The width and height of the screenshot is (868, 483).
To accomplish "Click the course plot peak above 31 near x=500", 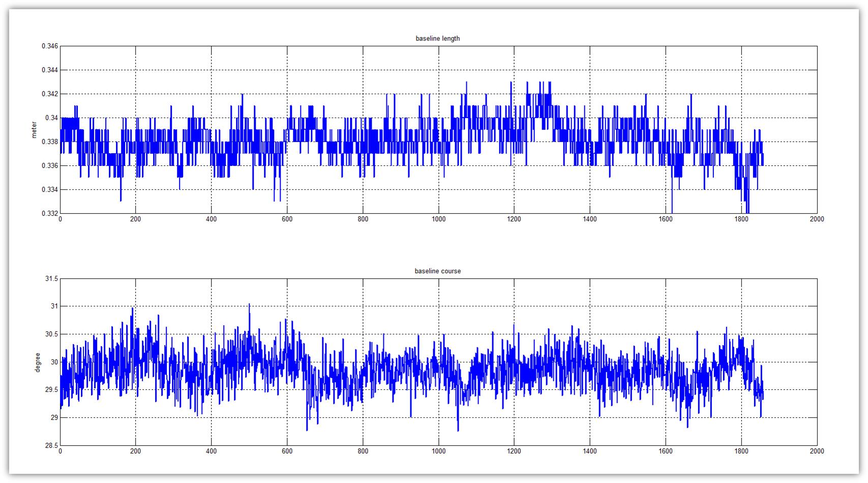I will 249,305.
